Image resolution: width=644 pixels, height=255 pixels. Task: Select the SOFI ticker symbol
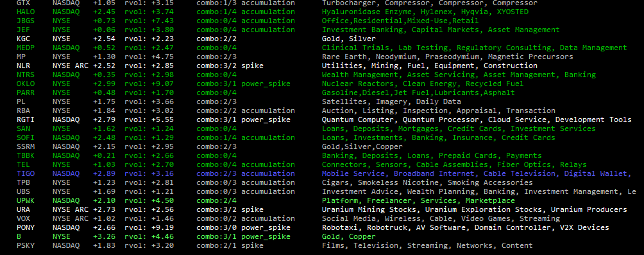pyautogui.click(x=26, y=138)
